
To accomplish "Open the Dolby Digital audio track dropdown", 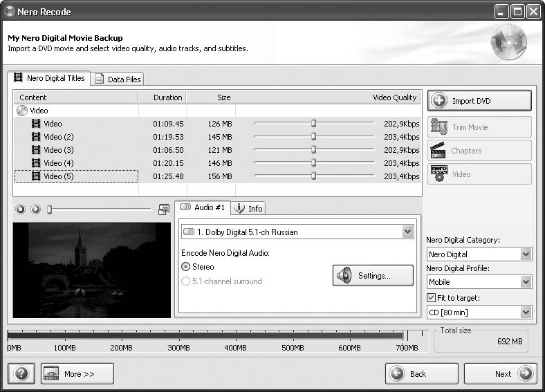I will click(x=407, y=232).
